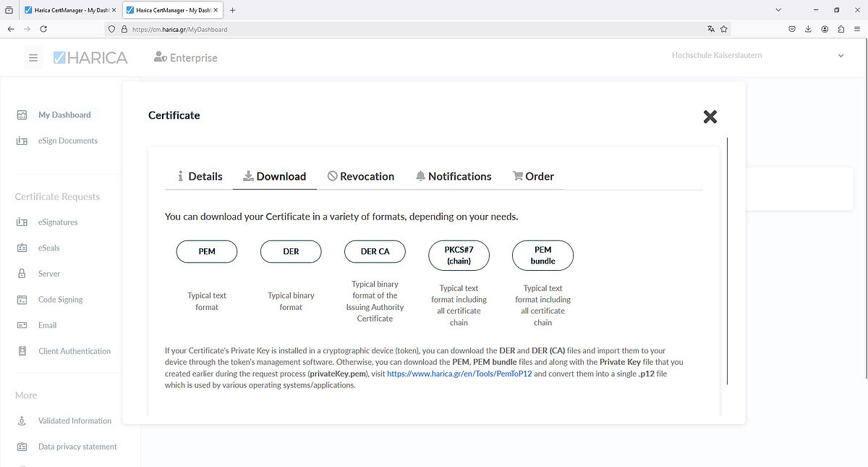Image resolution: width=868 pixels, height=467 pixels.
Task: Click the browser Back arrow
Action: click(11, 29)
